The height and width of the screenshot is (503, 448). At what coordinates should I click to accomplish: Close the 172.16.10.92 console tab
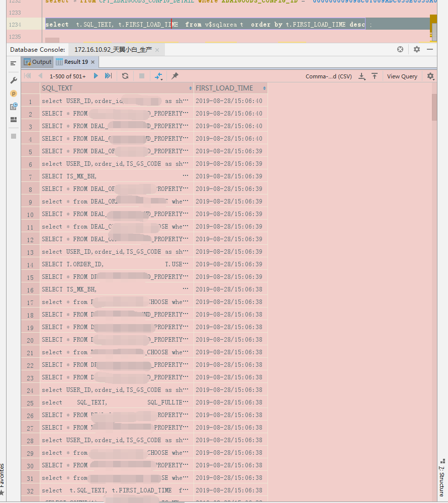pyautogui.click(x=157, y=50)
